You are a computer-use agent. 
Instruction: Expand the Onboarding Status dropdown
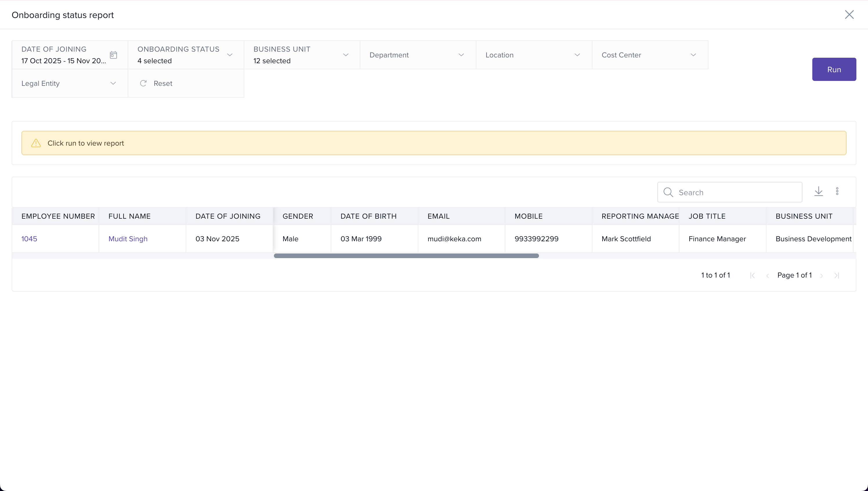click(x=230, y=55)
